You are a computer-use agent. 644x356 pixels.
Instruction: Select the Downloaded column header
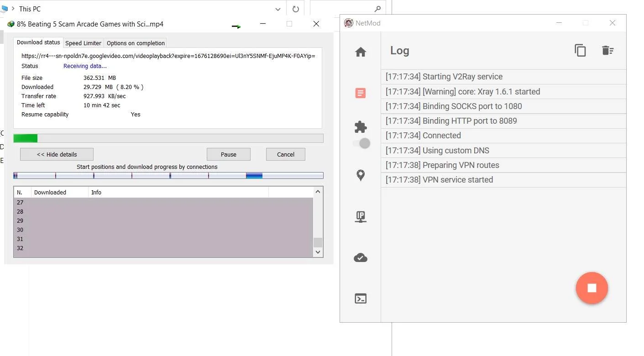[60, 192]
